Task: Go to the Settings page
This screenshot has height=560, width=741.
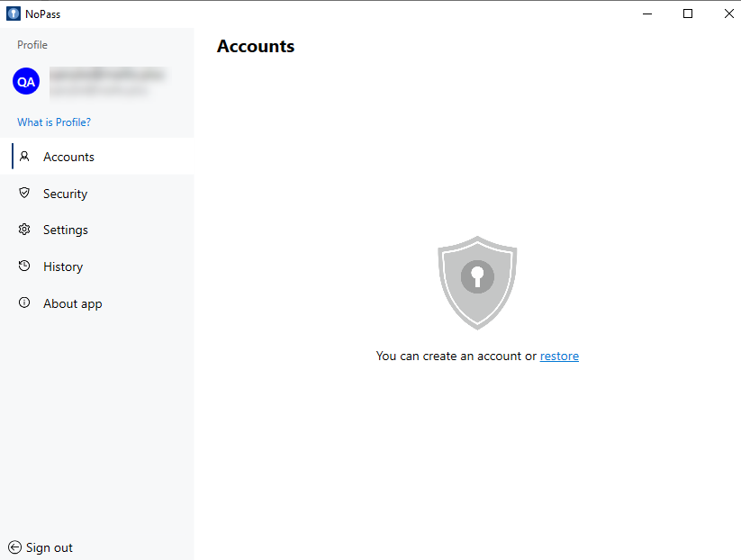Action: point(66,230)
